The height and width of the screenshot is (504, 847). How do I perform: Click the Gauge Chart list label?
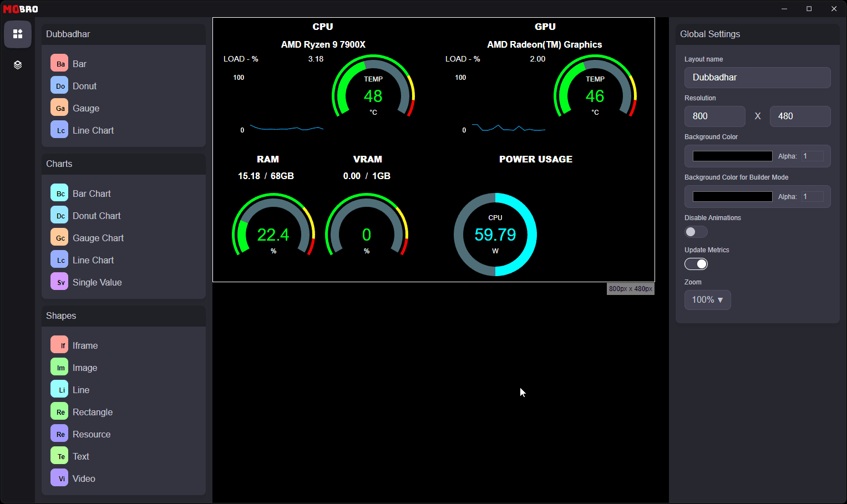pyautogui.click(x=98, y=238)
